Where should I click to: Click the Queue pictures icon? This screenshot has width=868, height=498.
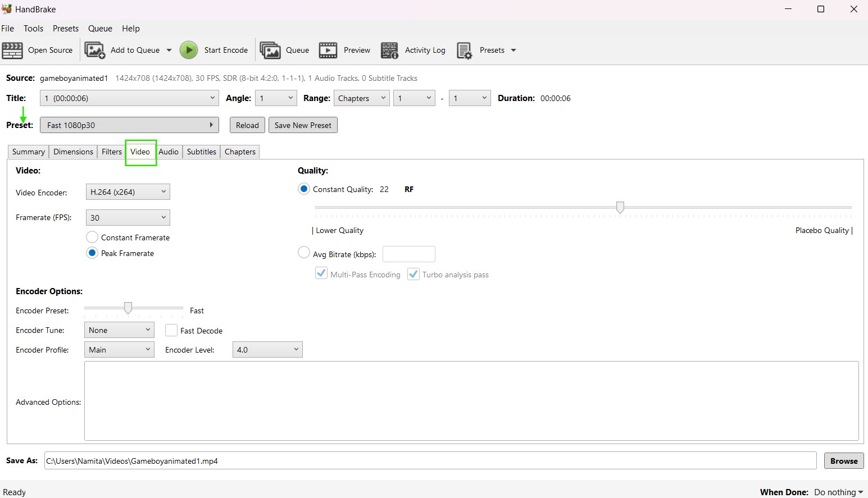[270, 50]
